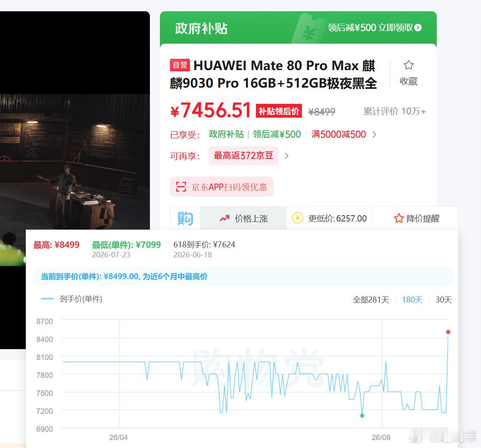Click 累计评价 10万+ reviews link
This screenshot has width=481, height=448.
(395, 111)
